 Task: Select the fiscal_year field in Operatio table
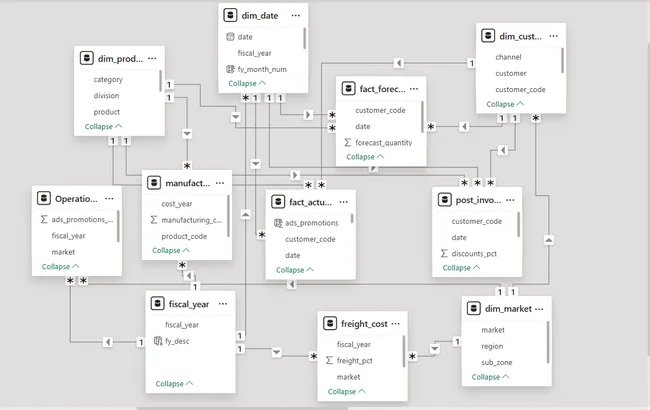pyautogui.click(x=68, y=235)
